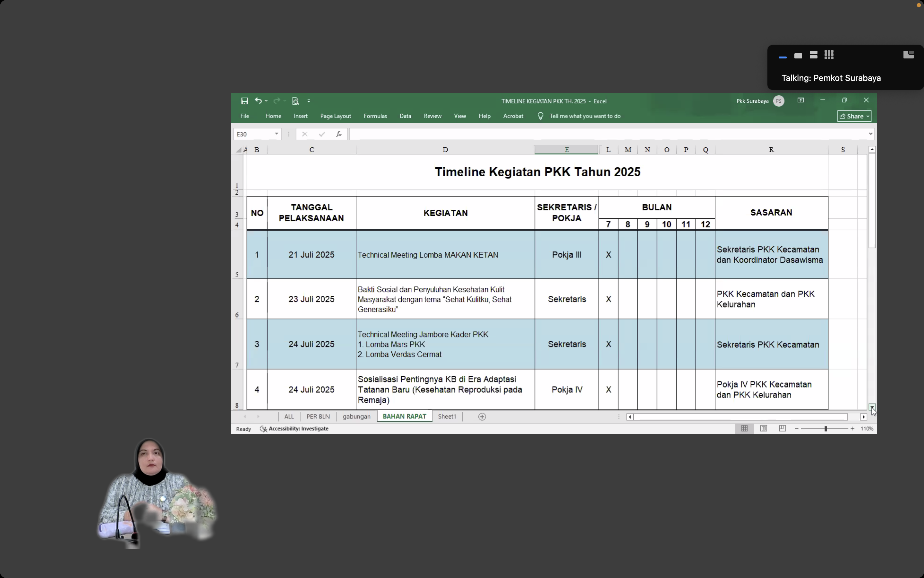Switch to the Sheet1 tab
This screenshot has width=924, height=578.
(447, 416)
